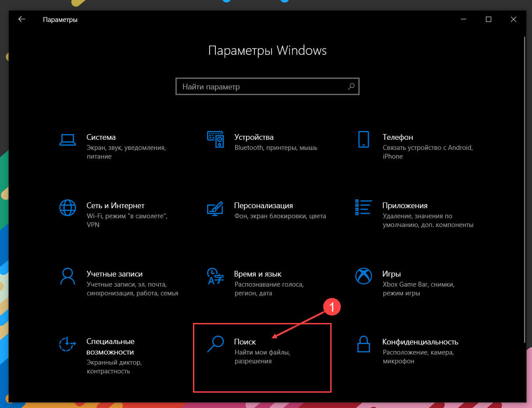This screenshot has height=408, width=532.
Task: Open Ease of Access dashed-clock icon
Action: tap(68, 344)
